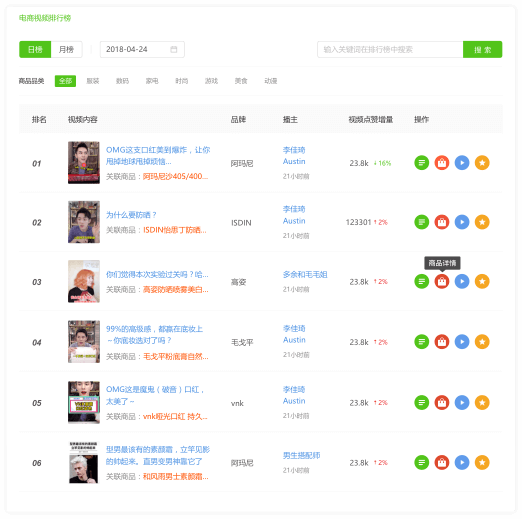Switch to 日榜 daily ranking tab
522x519 pixels.
tap(35, 49)
